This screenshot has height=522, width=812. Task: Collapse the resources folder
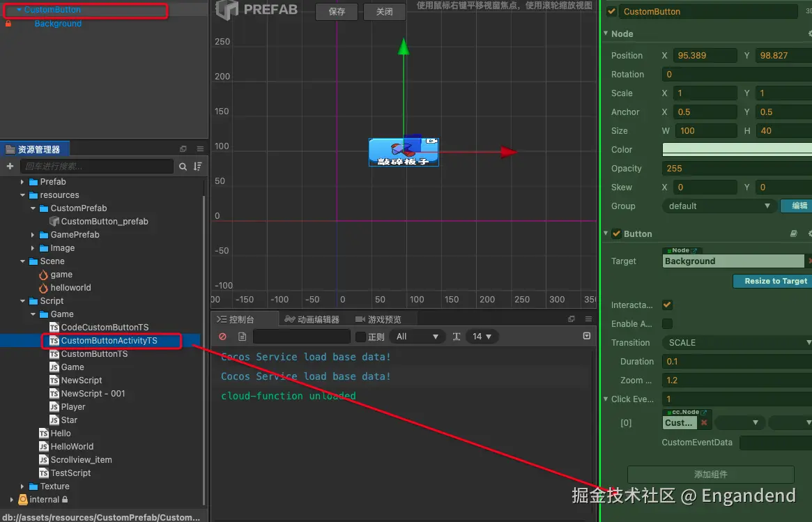[22, 195]
